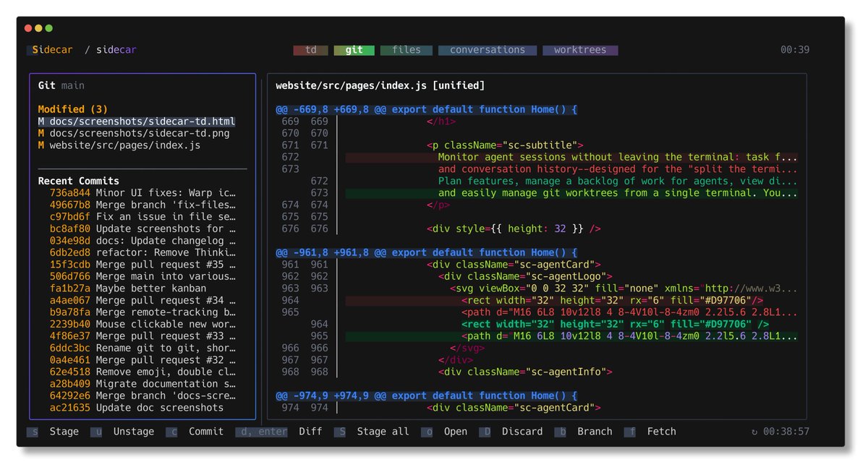
Task: Click the 'D' Discard key badge
Action: click(485, 432)
